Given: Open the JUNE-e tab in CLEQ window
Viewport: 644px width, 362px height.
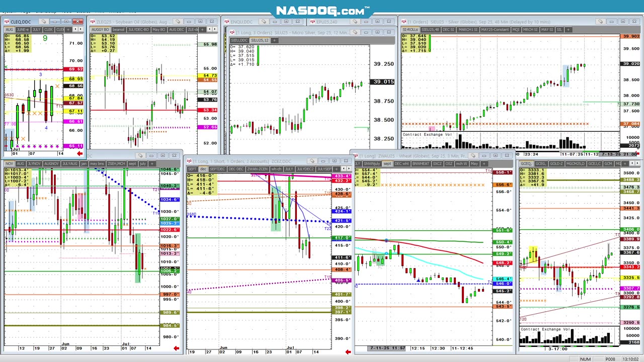Looking at the screenshot, I should (x=23, y=29).
